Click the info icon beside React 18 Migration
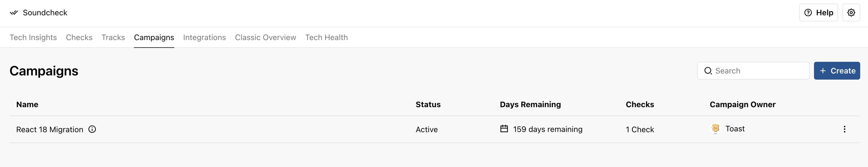 (x=92, y=129)
